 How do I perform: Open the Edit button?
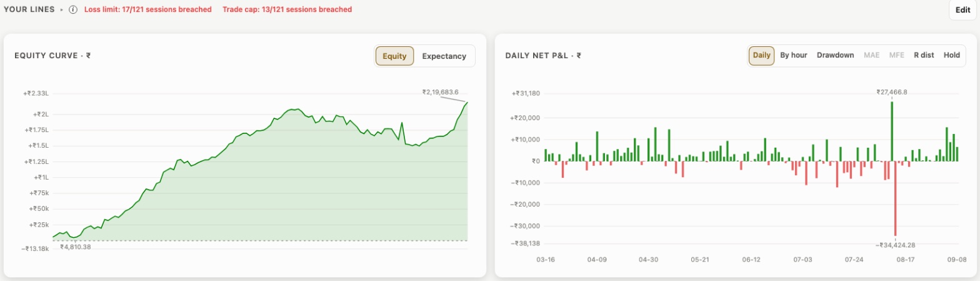[962, 10]
